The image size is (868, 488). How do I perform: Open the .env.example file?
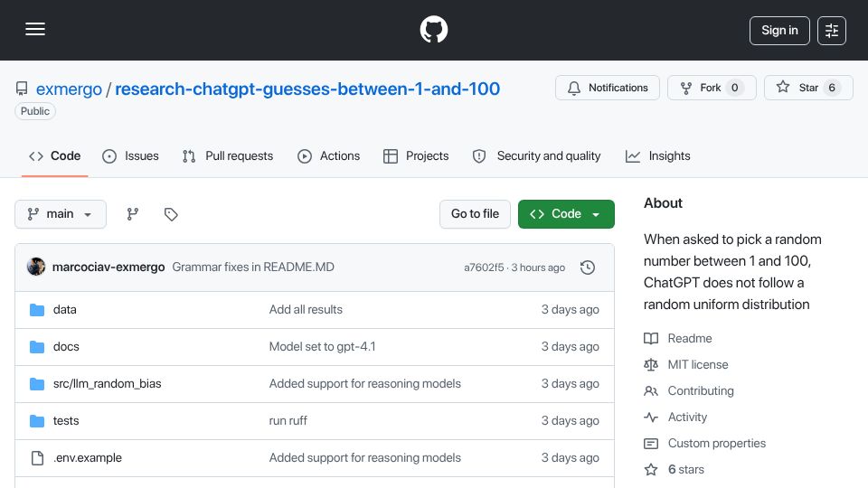tap(88, 458)
